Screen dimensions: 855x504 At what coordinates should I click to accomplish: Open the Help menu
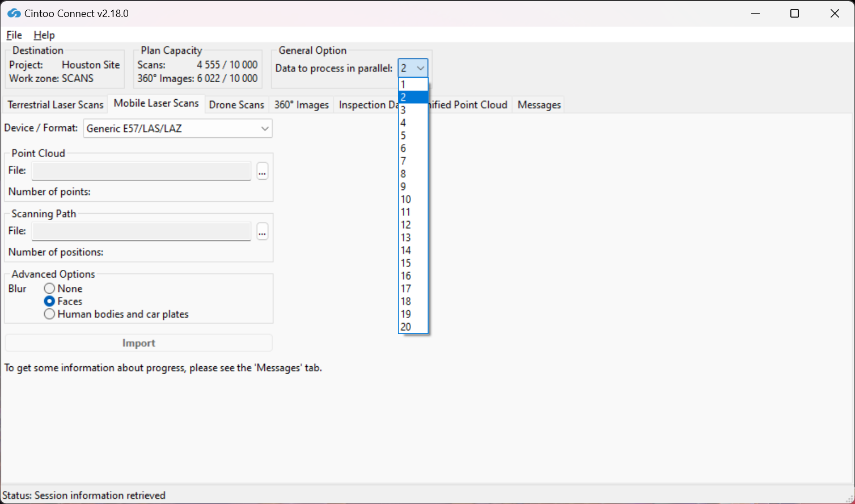44,35
